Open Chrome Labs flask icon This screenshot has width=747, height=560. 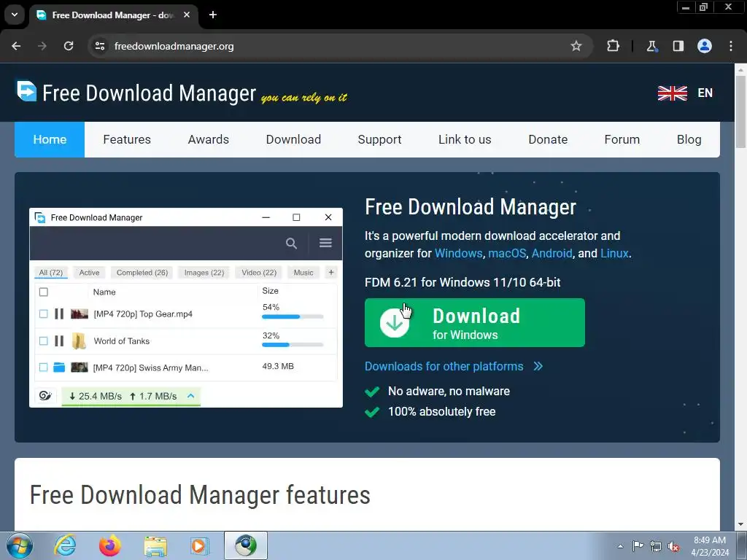point(651,46)
